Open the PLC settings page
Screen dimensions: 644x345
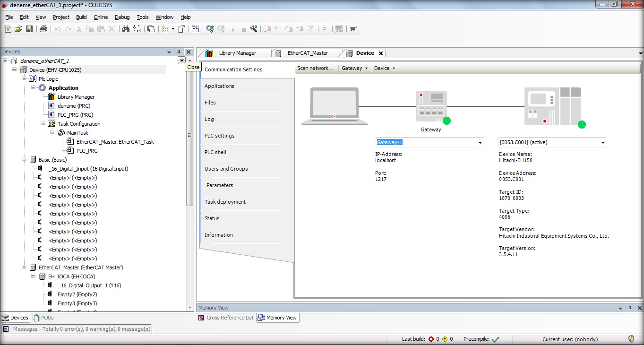tap(220, 136)
